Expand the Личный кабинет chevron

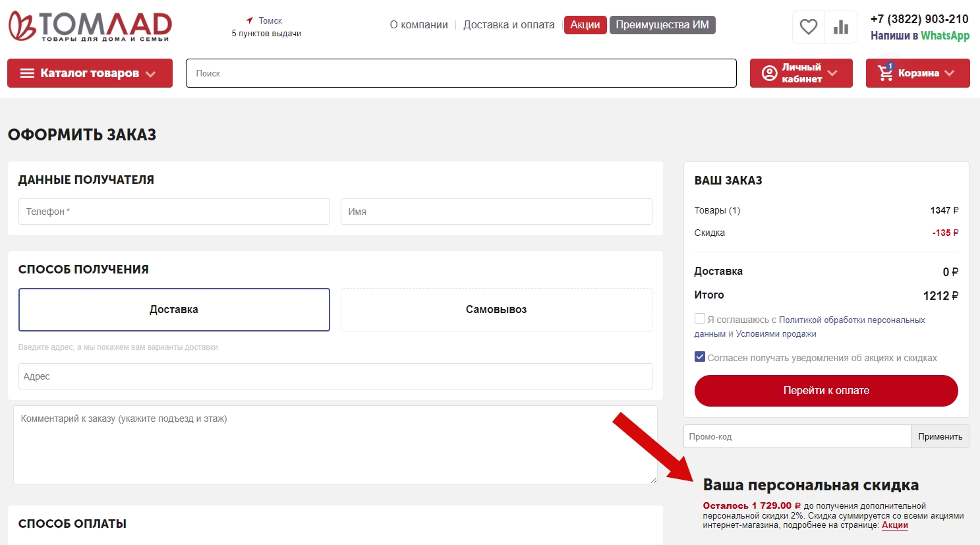pyautogui.click(x=832, y=73)
